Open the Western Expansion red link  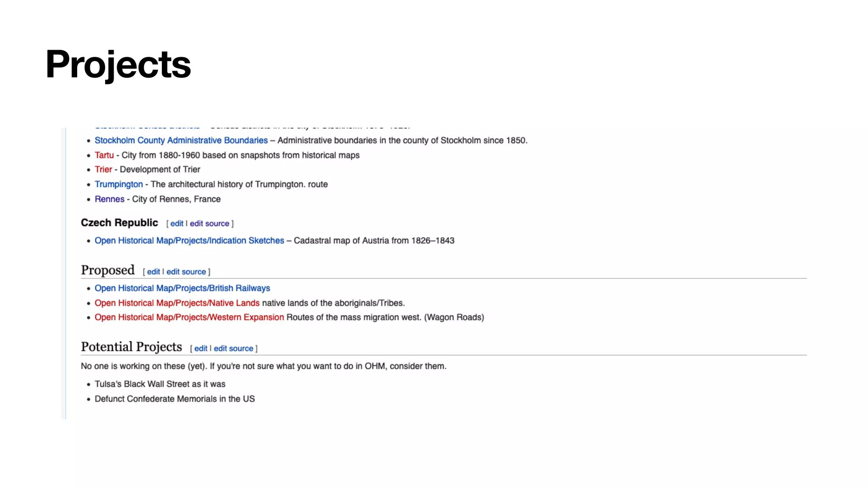pos(189,317)
